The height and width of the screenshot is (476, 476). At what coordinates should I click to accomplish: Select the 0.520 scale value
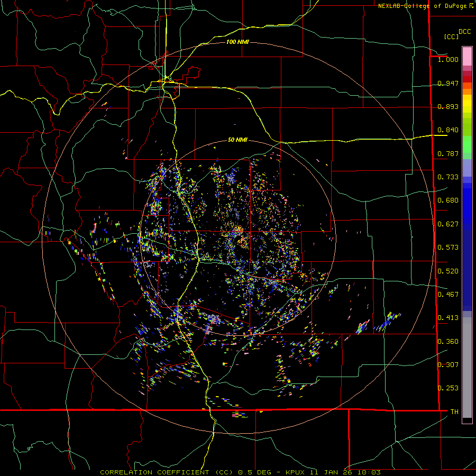click(x=448, y=271)
